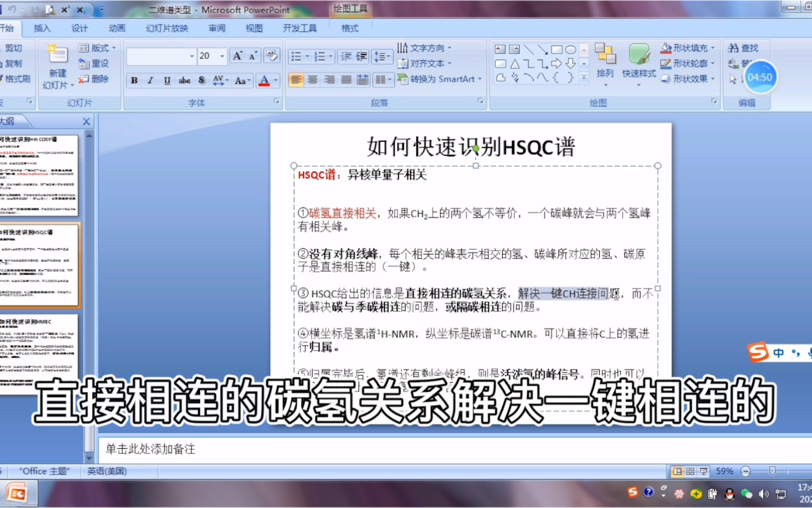Viewport: 812px width, 508px height.
Task: Select the isosceles triangle shape
Action: pos(514,64)
